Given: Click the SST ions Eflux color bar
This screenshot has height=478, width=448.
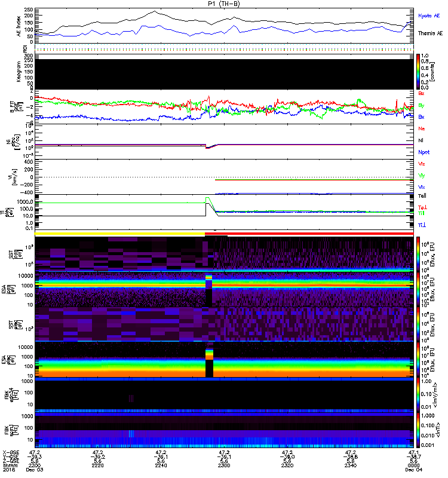Looking at the screenshot, I should click(x=418, y=253).
